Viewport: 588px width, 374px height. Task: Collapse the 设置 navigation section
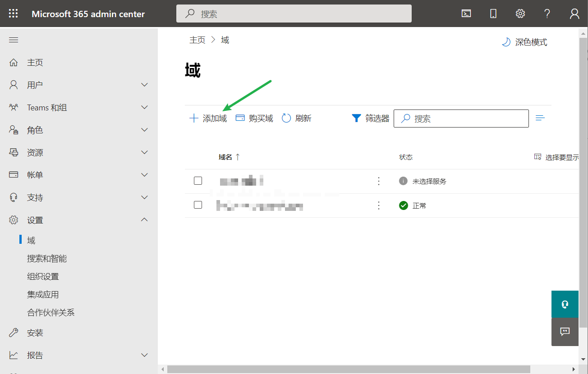[144, 220]
